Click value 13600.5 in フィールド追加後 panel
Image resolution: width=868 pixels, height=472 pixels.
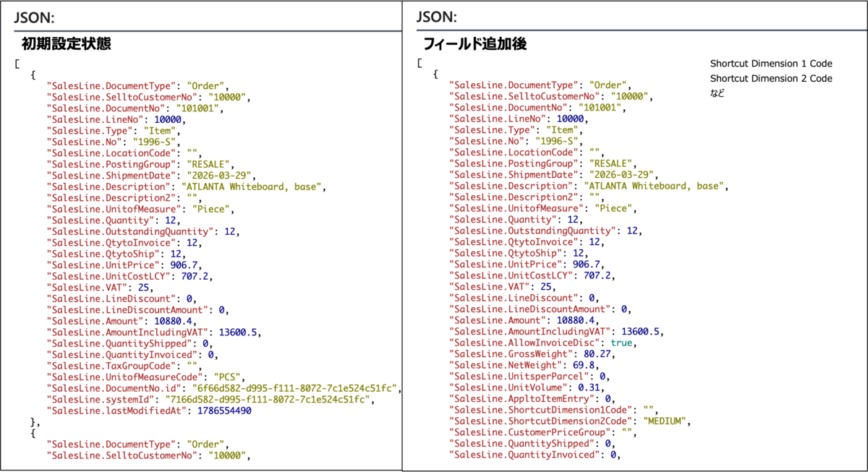pyautogui.click(x=642, y=331)
